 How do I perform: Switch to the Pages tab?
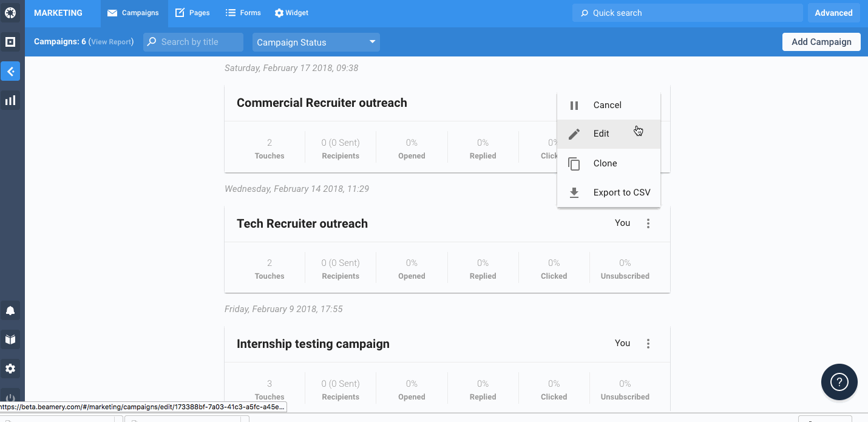pyautogui.click(x=192, y=13)
